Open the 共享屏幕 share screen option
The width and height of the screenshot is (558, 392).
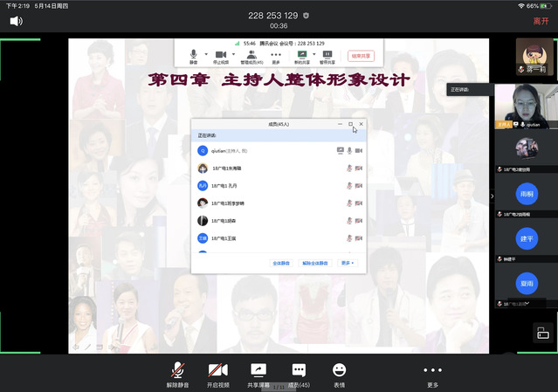(258, 371)
